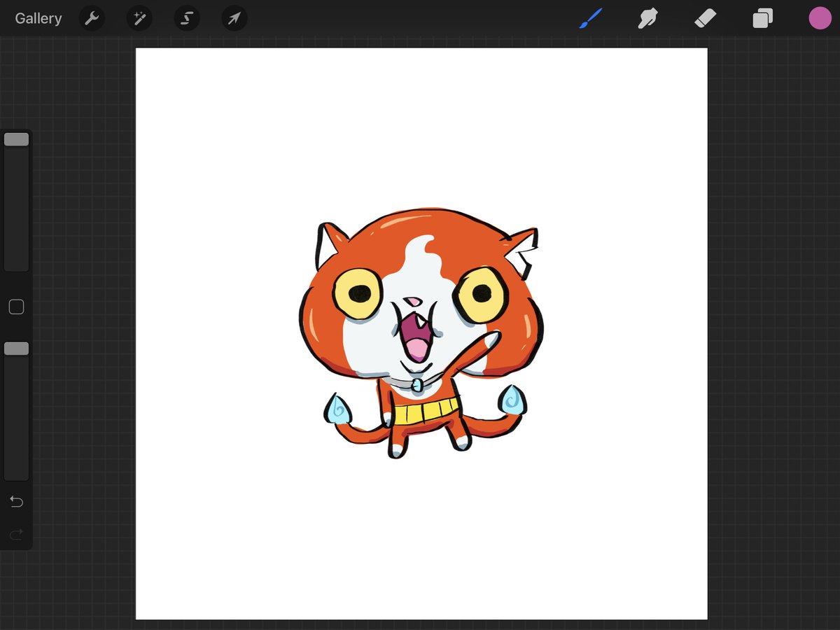Activate the Selection S-shaped tool

click(x=187, y=18)
